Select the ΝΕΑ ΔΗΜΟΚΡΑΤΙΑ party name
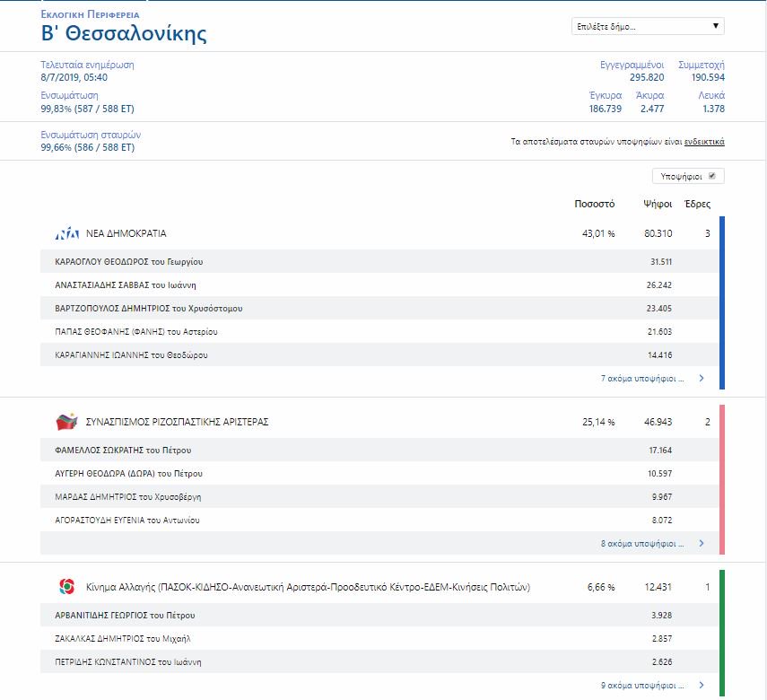This screenshot has width=767, height=700. pyautogui.click(x=126, y=233)
